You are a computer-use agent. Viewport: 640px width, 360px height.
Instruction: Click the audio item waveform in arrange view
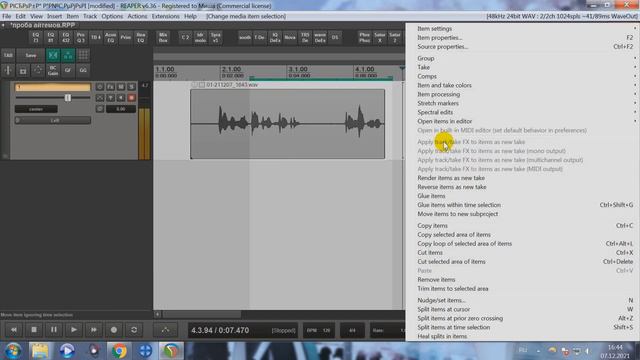pyautogui.click(x=287, y=124)
